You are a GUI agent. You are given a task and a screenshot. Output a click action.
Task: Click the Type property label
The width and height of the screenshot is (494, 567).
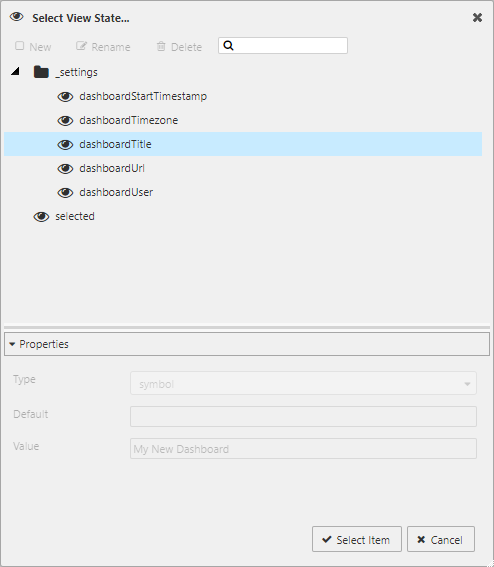pyautogui.click(x=24, y=380)
